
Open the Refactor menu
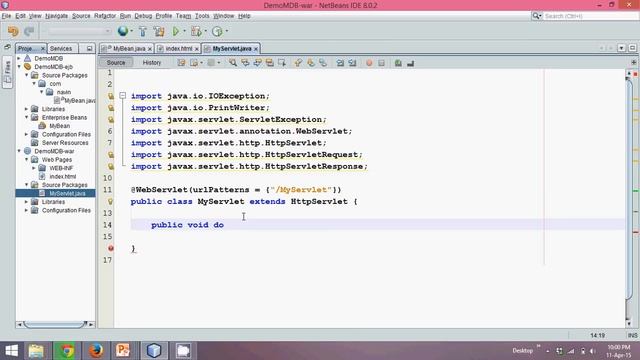[105, 16]
